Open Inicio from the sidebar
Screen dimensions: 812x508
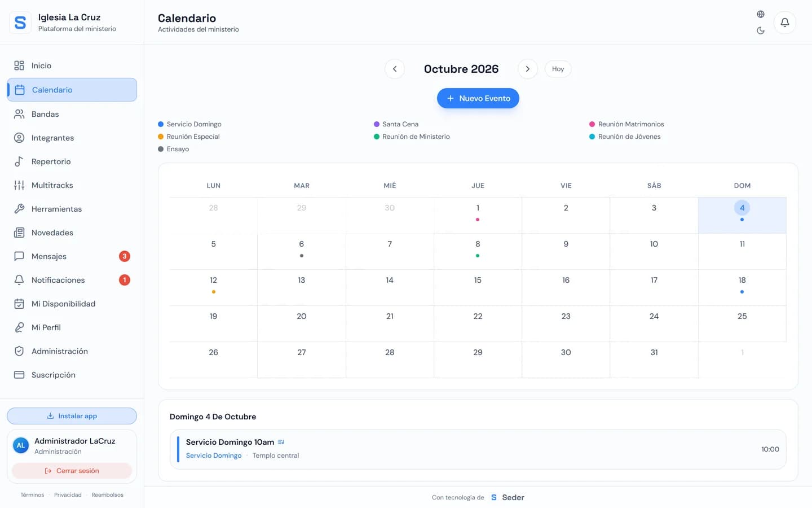(x=72, y=65)
